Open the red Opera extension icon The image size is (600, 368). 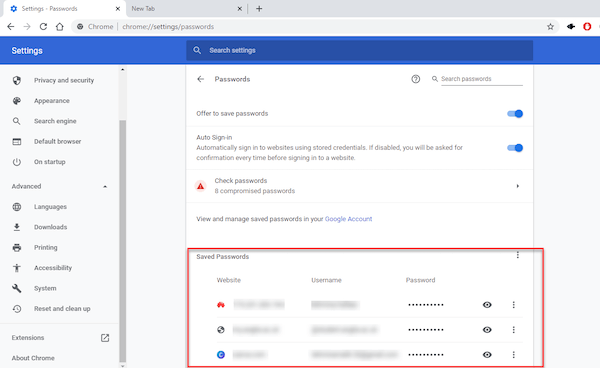click(587, 26)
